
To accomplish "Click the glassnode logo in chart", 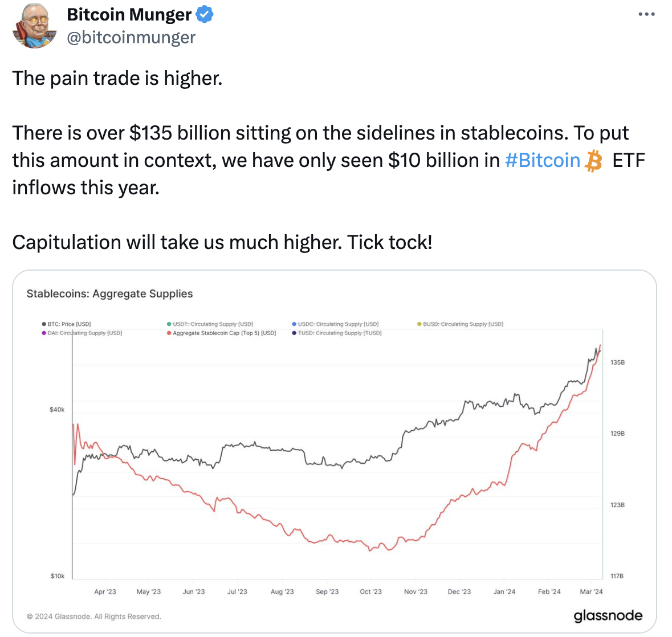I will point(608,615).
